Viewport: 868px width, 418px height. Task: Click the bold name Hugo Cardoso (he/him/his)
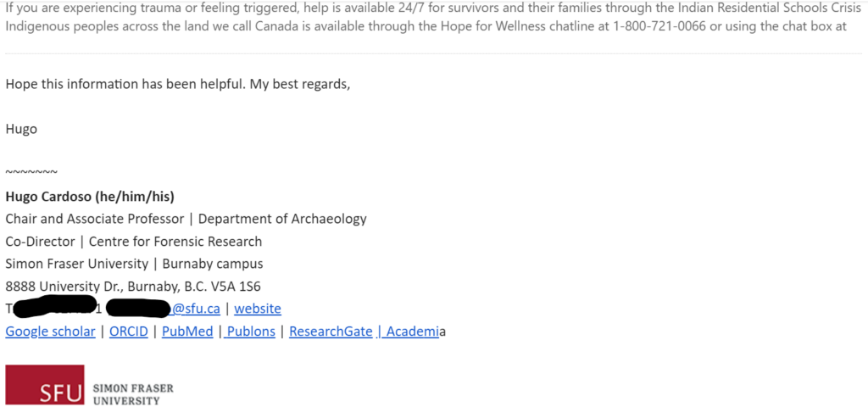90,196
